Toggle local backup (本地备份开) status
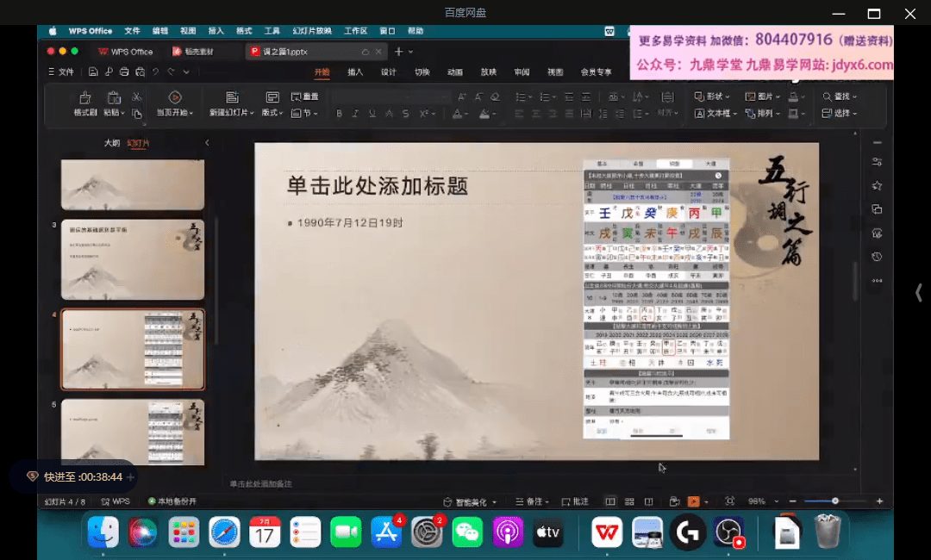931x560 pixels. tap(172, 501)
